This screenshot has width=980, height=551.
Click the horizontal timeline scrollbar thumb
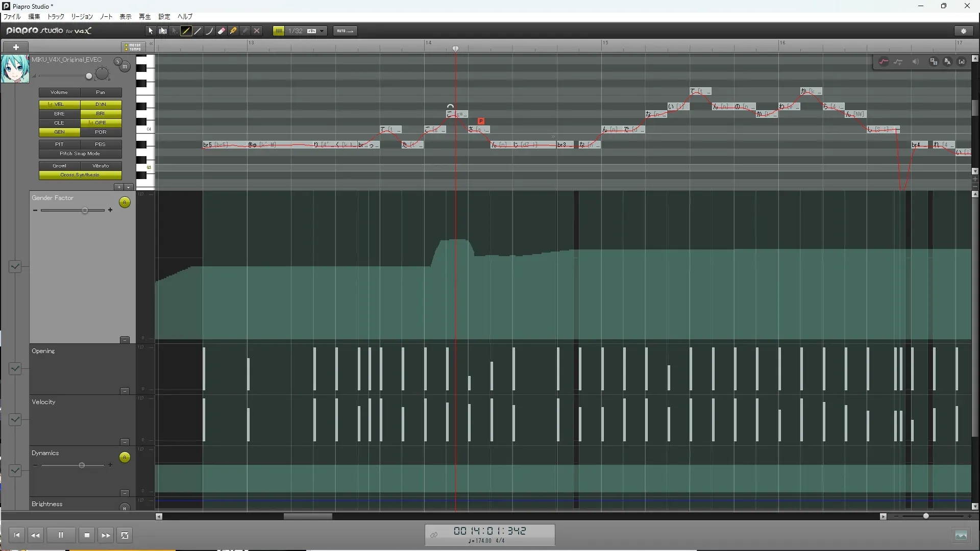coord(308,516)
